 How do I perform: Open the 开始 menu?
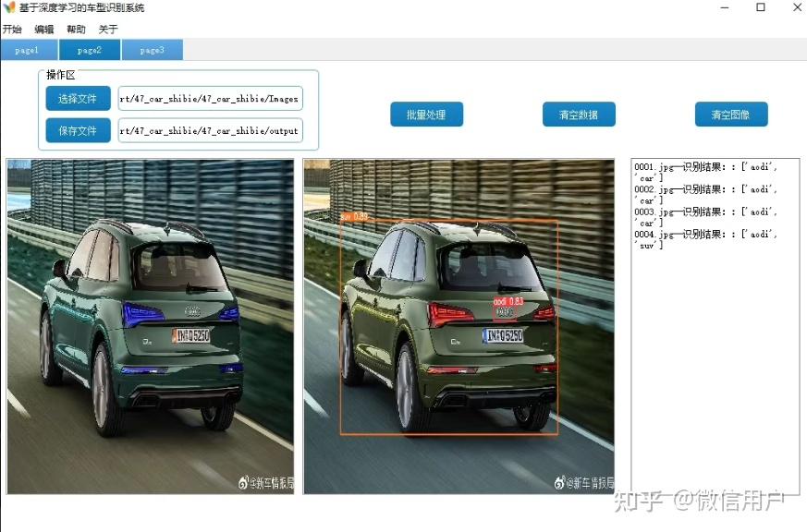[x=13, y=29]
